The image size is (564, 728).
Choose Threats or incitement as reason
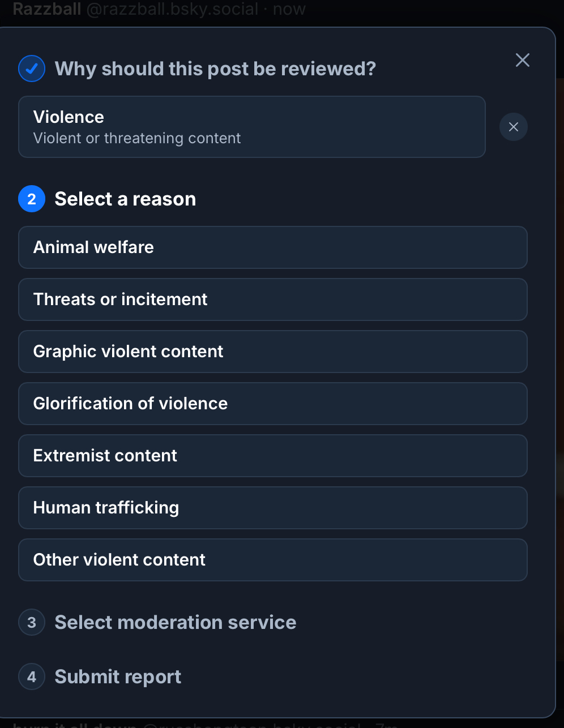272,299
